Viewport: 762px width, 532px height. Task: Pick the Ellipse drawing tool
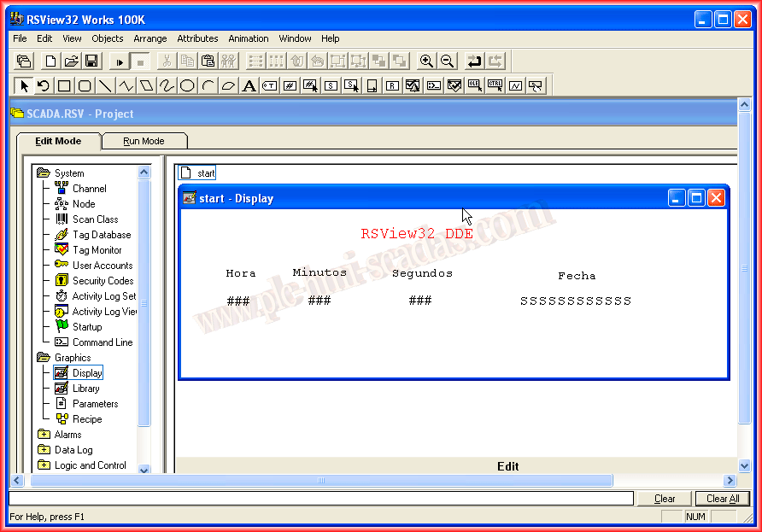187,85
